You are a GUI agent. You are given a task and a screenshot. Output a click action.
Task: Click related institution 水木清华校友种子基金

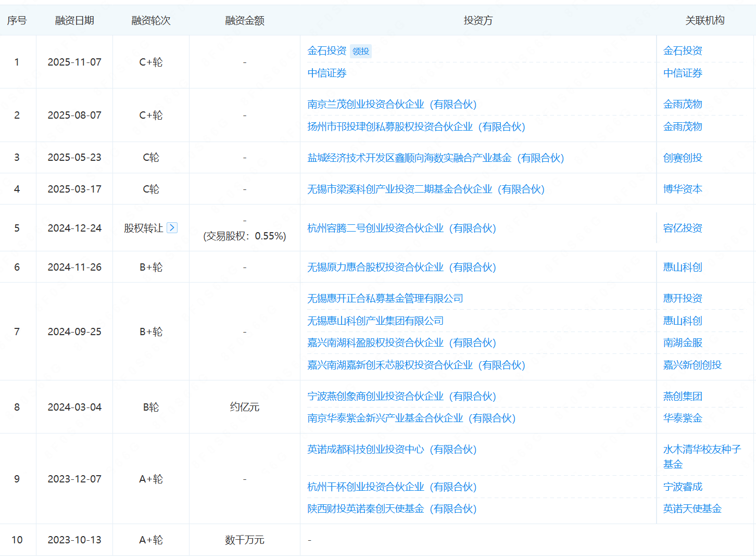(701, 450)
